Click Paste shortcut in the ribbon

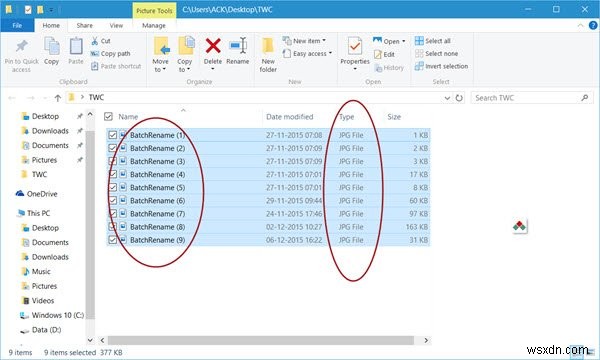coord(116,66)
